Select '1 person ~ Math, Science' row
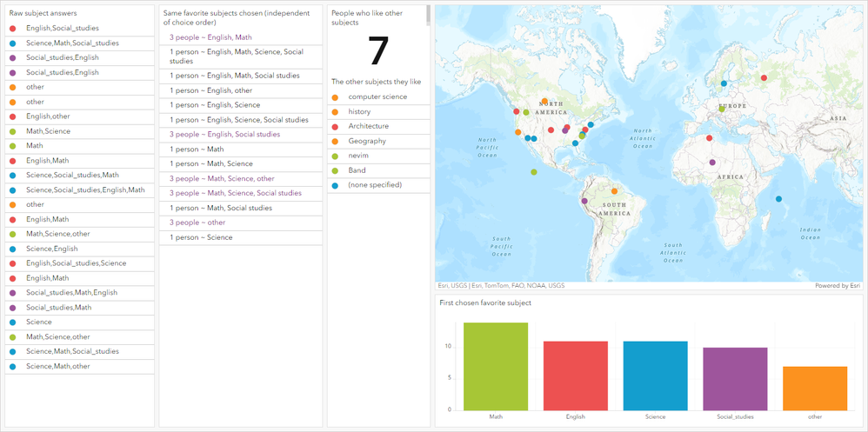The image size is (868, 432). coord(241,163)
